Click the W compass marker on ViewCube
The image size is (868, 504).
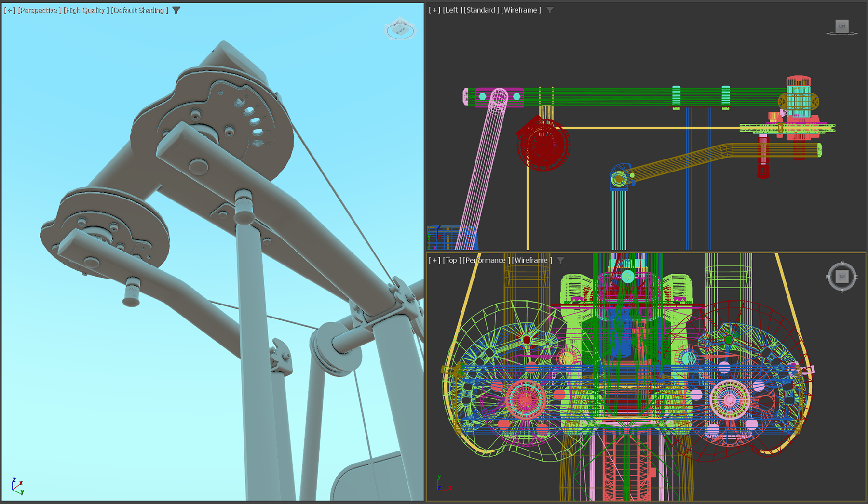click(828, 277)
